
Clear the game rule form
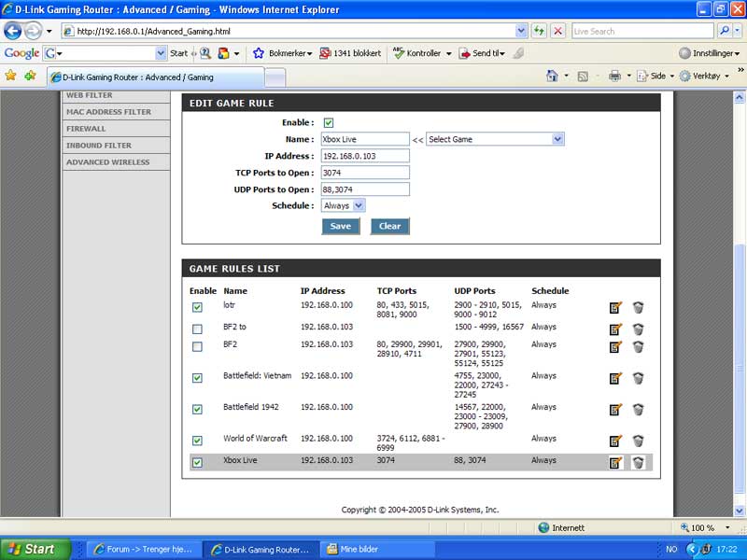click(x=389, y=226)
